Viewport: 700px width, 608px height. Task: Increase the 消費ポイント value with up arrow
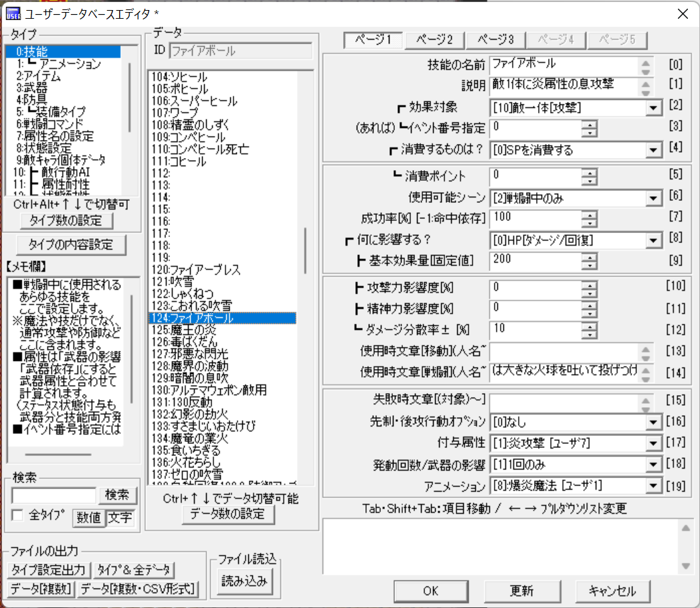(x=590, y=172)
